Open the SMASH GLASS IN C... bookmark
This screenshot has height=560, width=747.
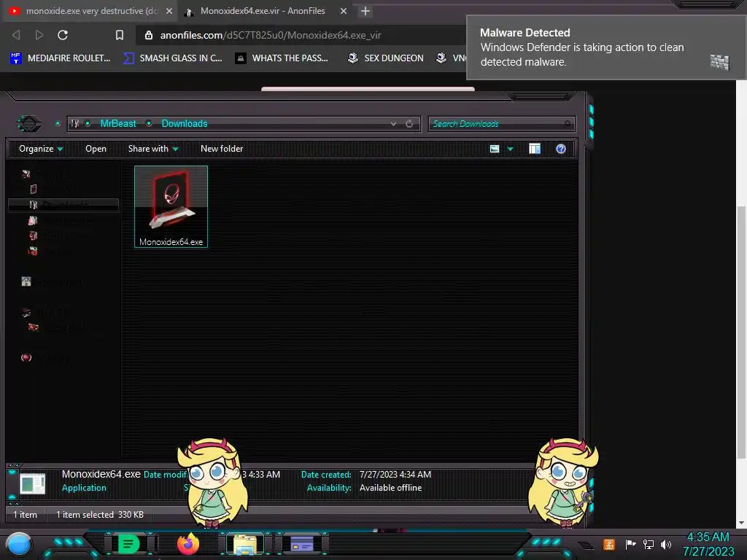point(173,58)
